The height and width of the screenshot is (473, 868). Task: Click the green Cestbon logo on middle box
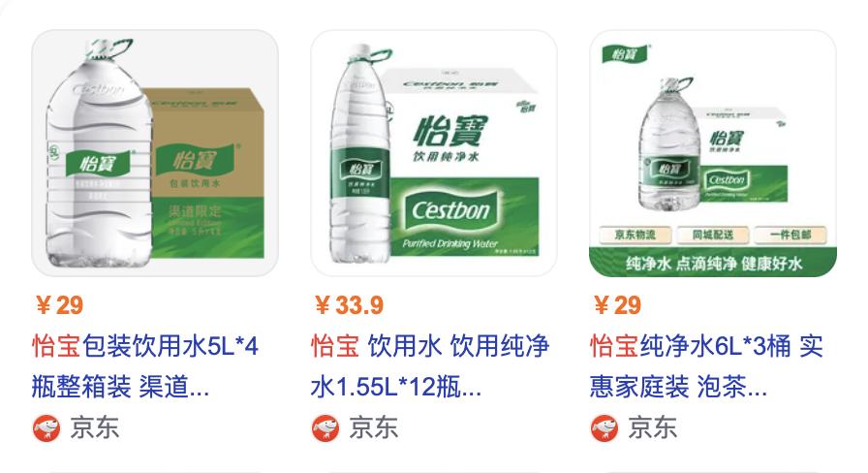451,210
